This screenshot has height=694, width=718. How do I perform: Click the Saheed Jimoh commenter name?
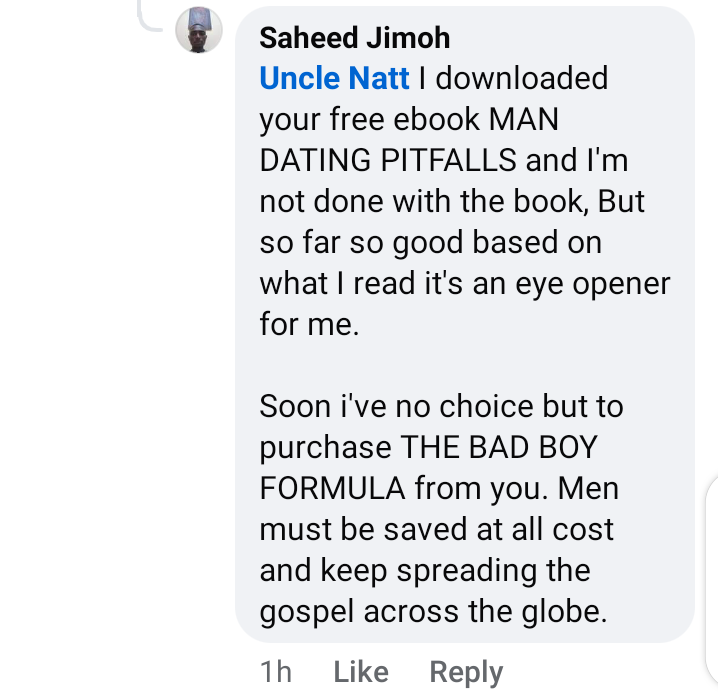[354, 38]
